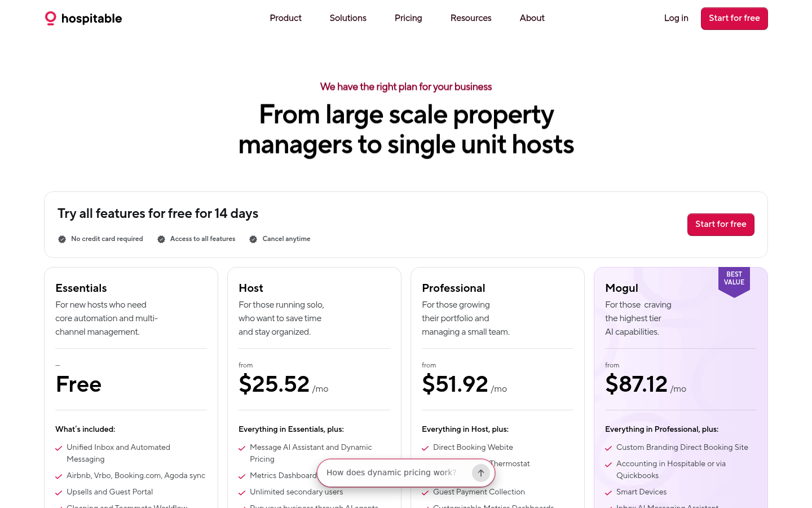Click the Log in link
The height and width of the screenshot is (508, 812).
click(676, 18)
